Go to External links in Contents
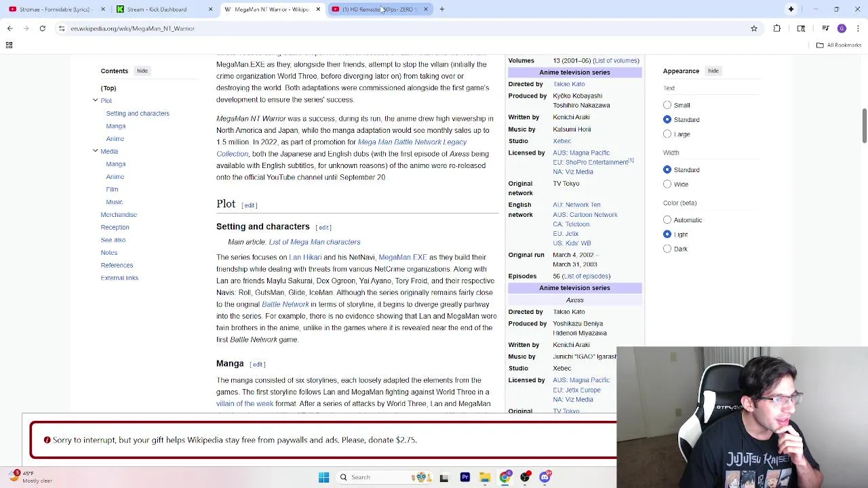This screenshot has width=868, height=488. click(x=119, y=278)
